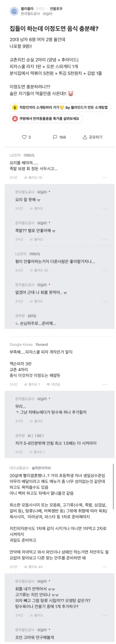Viewport: 116px width, 644px height.
Task: Open the 직장인끼리 소개팅하러 가기 banner
Action: click(60, 108)
